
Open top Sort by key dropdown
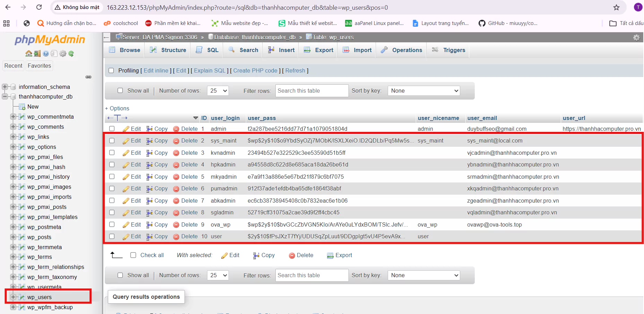point(424,91)
